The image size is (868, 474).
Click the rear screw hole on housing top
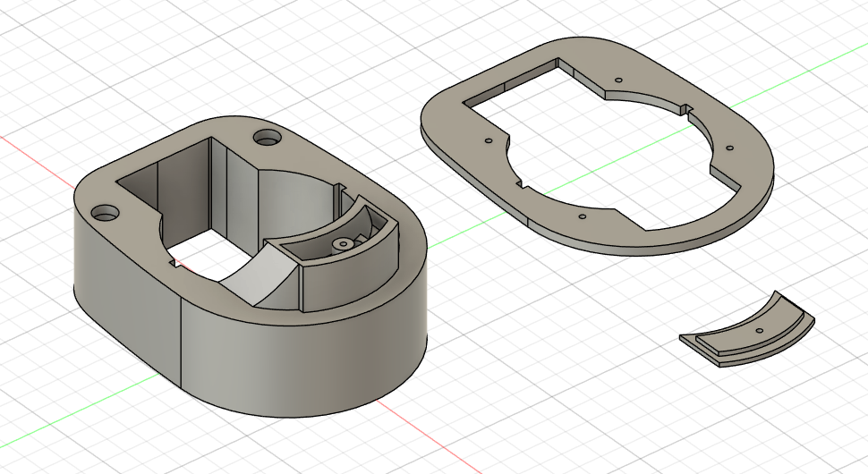point(266,139)
